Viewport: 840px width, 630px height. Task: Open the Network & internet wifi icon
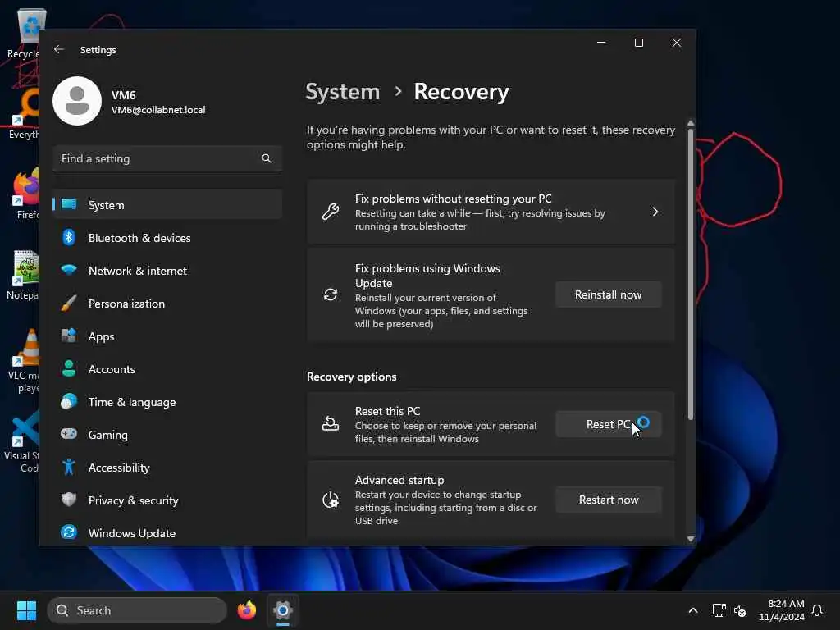(x=69, y=269)
